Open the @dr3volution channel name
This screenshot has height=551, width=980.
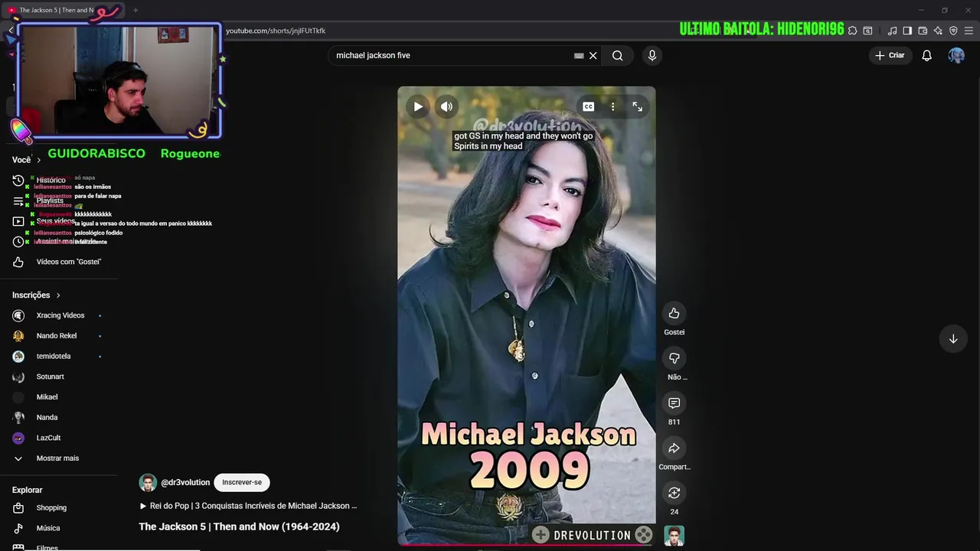[x=185, y=482]
